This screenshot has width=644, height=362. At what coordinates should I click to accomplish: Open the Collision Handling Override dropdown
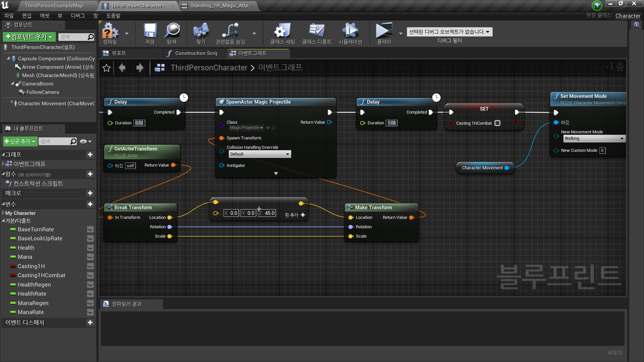(260, 154)
